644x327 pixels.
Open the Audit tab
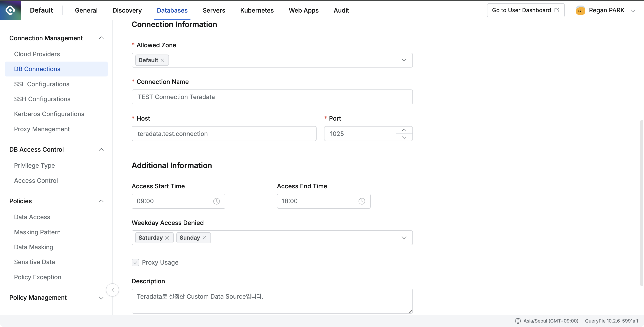(x=341, y=10)
